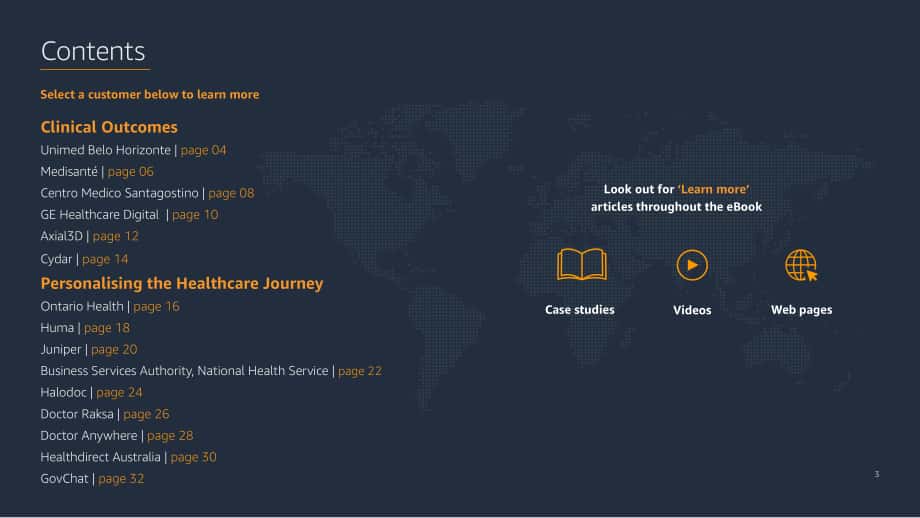Open Doctor Raksa page 26
The height and width of the screenshot is (518, 920).
click(104, 414)
